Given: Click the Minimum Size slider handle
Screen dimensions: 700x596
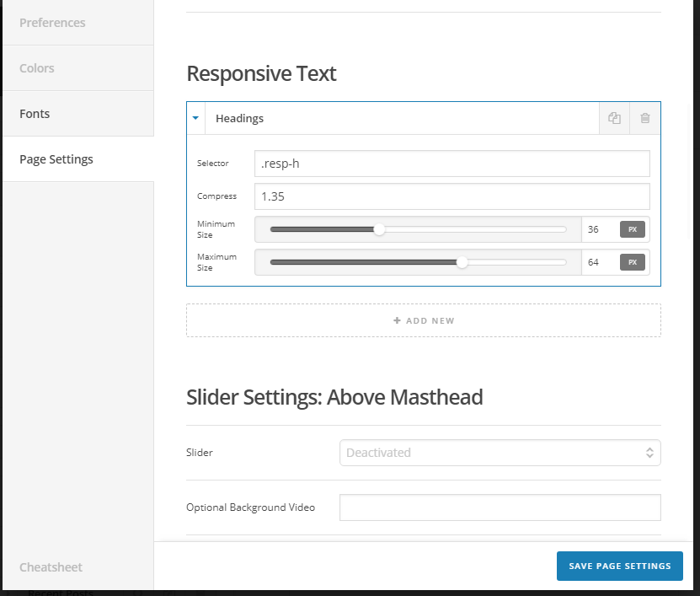Looking at the screenshot, I should click(379, 229).
